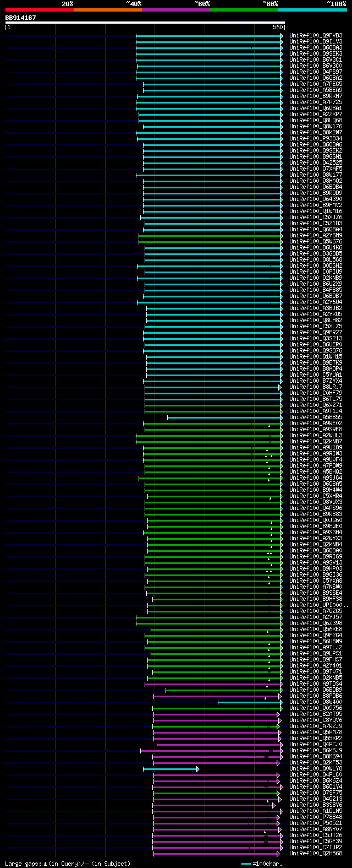Click the orange ~40% identity legend segment
352x868 pixels.
[x=107, y=10]
